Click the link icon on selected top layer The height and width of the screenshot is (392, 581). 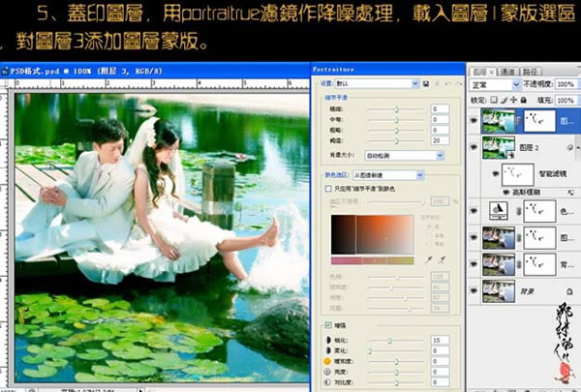point(519,121)
